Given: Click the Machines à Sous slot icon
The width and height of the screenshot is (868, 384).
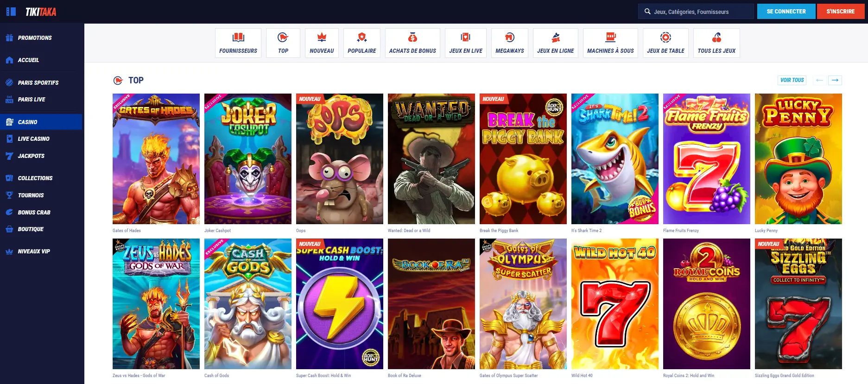Looking at the screenshot, I should tap(610, 37).
